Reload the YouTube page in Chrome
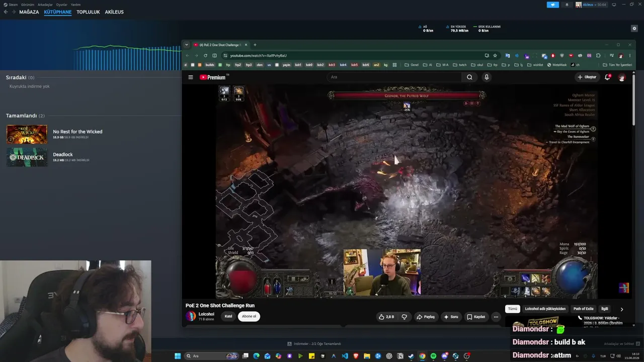The image size is (644, 362). coord(205,55)
